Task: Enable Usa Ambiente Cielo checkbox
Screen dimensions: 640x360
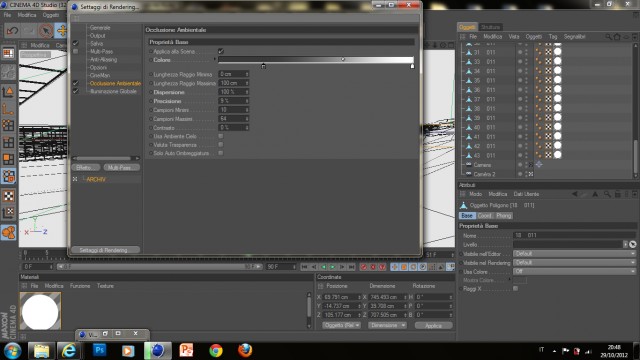Action: click(221, 136)
